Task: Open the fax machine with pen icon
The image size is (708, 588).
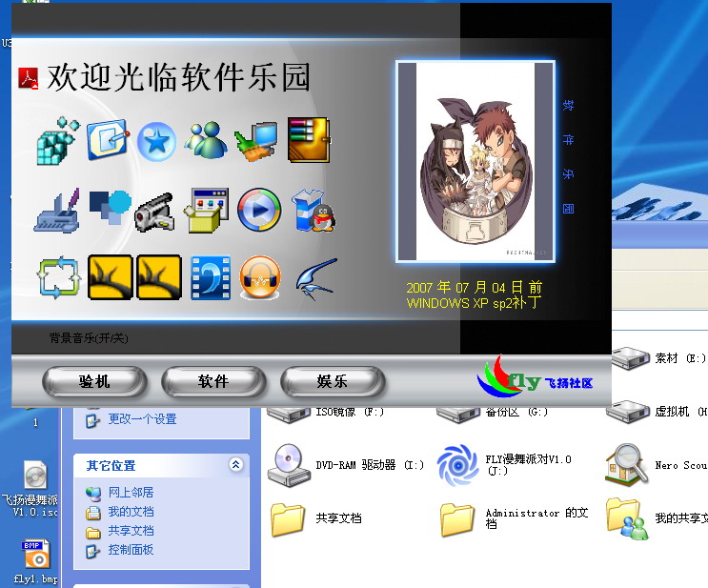Action: coord(57,211)
